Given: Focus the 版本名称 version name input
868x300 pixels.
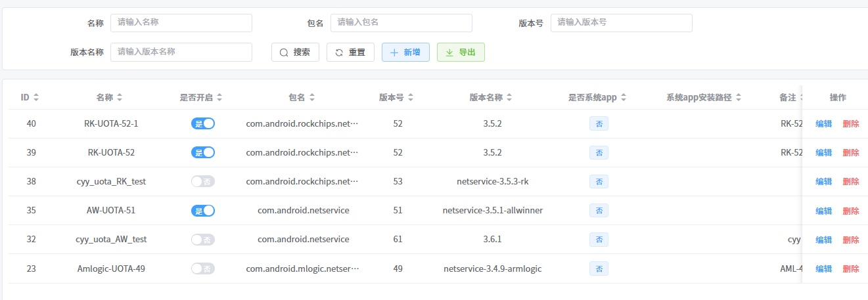Looking at the screenshot, I should [181, 52].
